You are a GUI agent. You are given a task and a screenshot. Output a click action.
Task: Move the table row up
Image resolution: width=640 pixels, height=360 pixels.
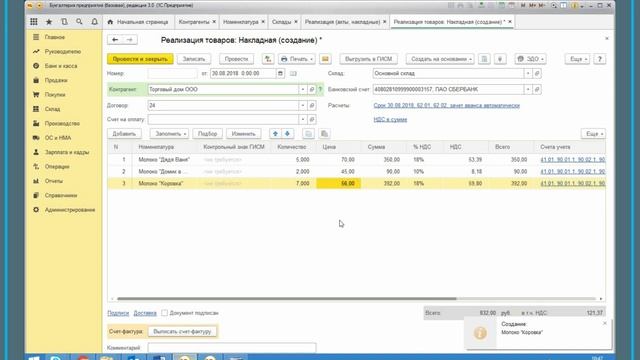275,134
